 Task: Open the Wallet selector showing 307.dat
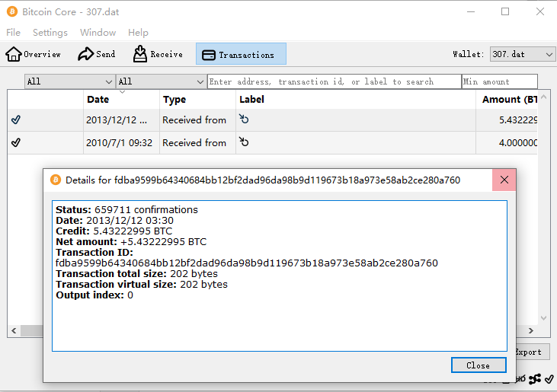coord(523,54)
